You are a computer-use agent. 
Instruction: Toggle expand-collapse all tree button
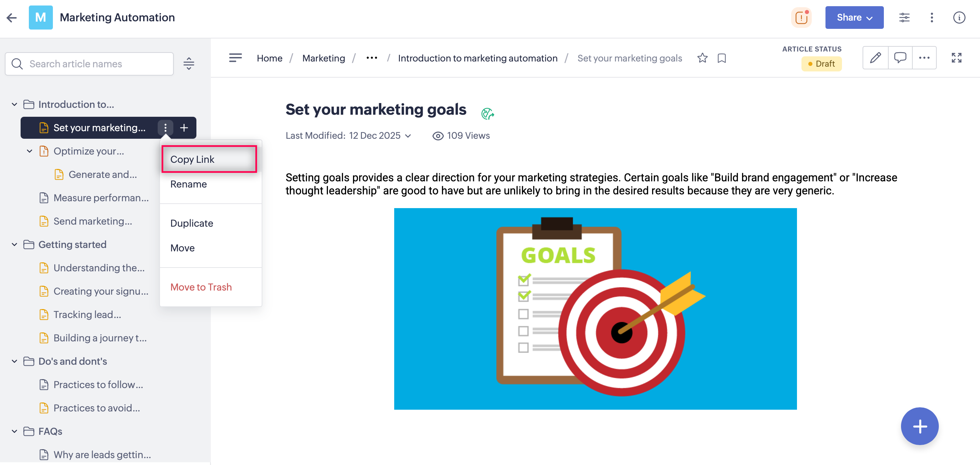pyautogui.click(x=189, y=64)
